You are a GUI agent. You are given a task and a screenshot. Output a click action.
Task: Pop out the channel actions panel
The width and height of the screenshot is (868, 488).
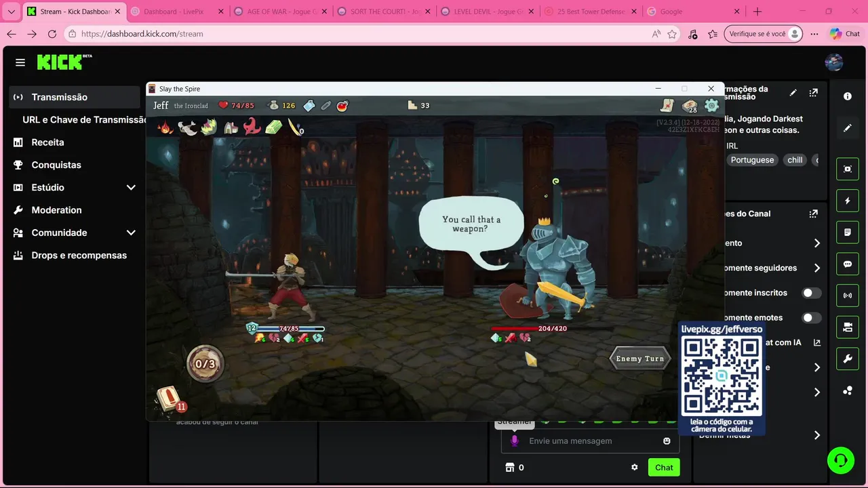[814, 214]
